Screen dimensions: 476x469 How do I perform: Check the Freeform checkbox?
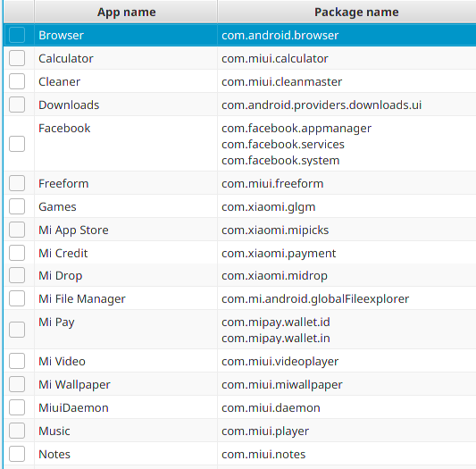(17, 183)
